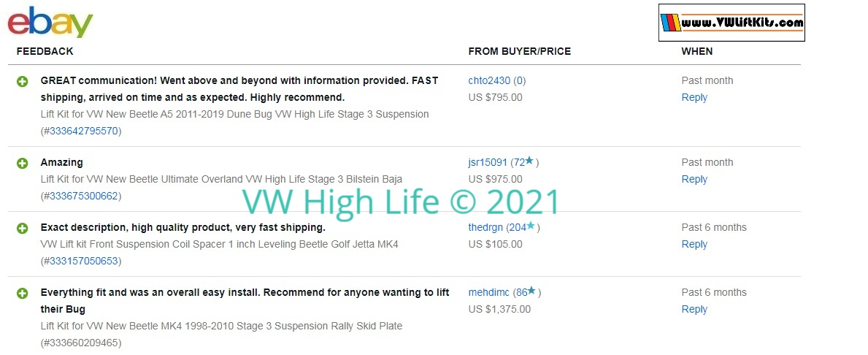The width and height of the screenshot is (868, 355).
Task: Open buyer profile chto2430
Action: coord(489,81)
